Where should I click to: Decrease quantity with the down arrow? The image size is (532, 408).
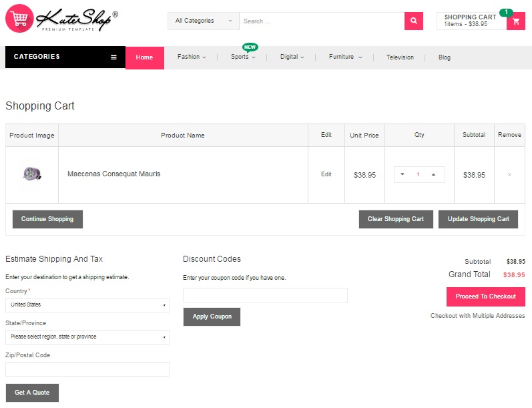[403, 175]
